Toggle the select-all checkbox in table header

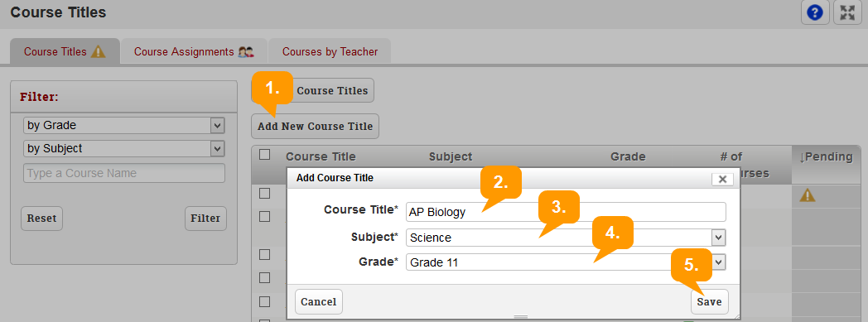[x=264, y=155]
